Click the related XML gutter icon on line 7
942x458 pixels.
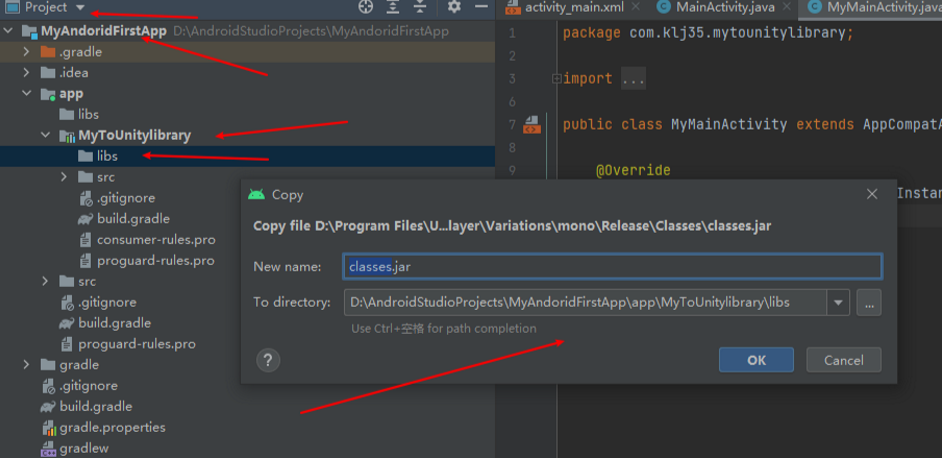(531, 125)
